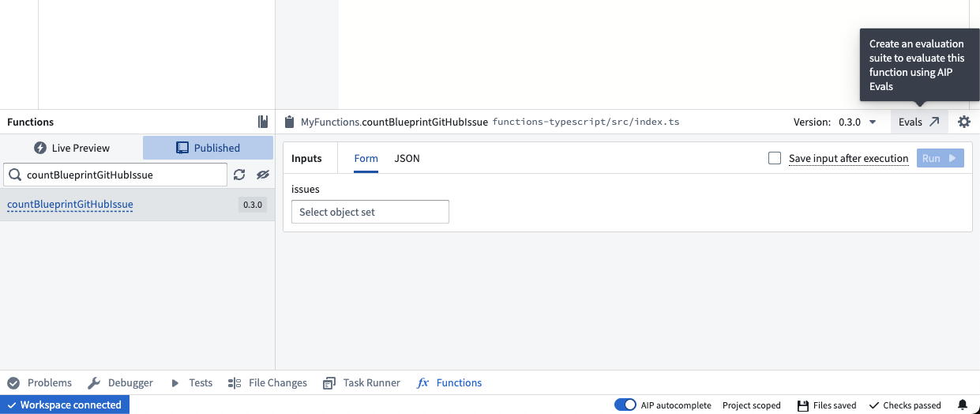Select countBlueprintGitHubIssue in the function list

pos(70,205)
